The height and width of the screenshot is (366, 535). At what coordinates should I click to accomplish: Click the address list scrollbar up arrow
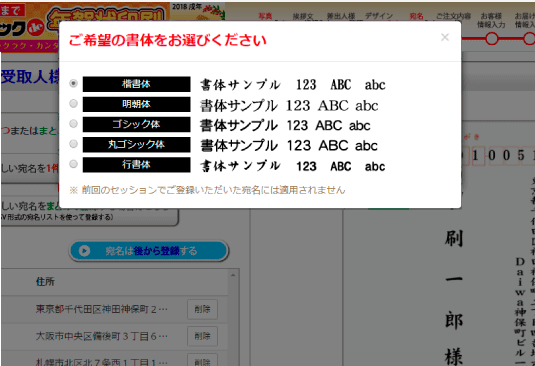(233, 275)
